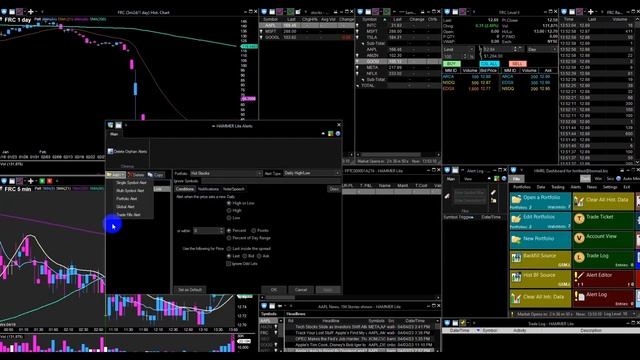Viewport: 640px width, 360px height.
Task: Click the green BUY button
Action: [x=451, y=64]
